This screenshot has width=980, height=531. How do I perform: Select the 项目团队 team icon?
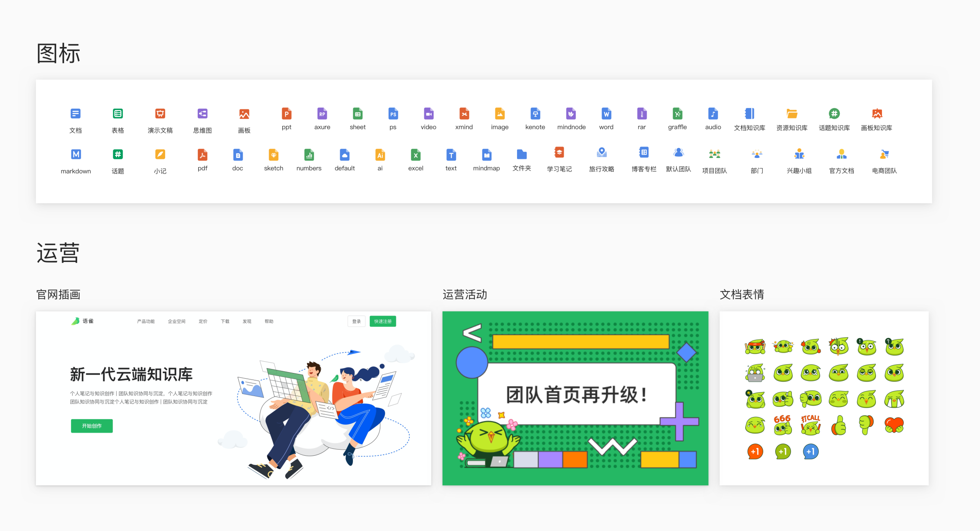(x=714, y=154)
